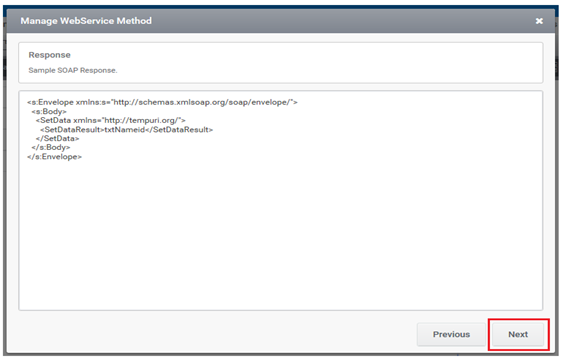Click the Next button
The height and width of the screenshot is (361, 566).
click(518, 334)
